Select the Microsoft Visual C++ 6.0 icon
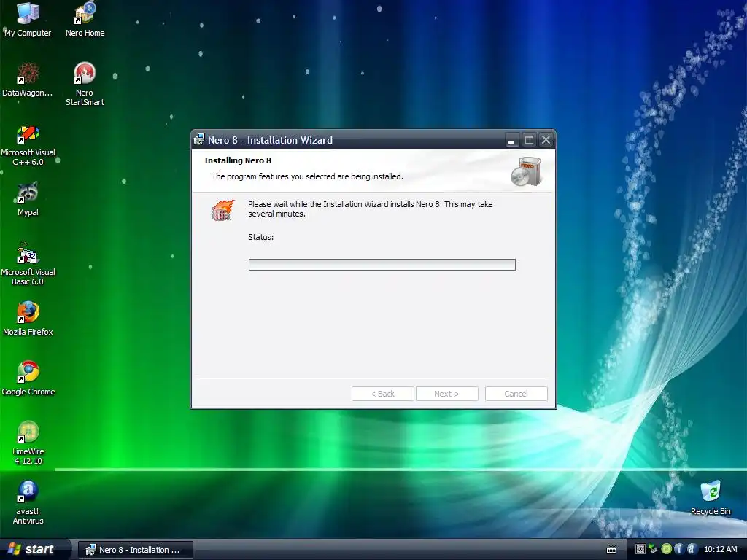Screen dimensions: 747x560 (x=28, y=145)
